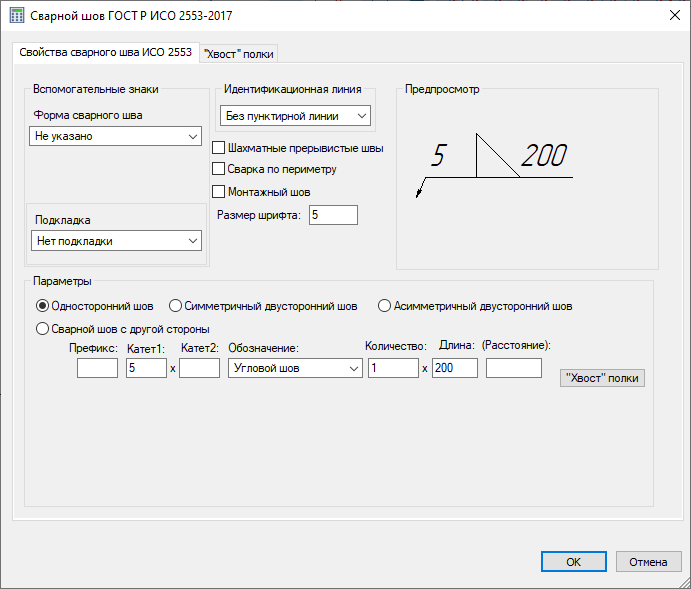This screenshot has height=589, width=691.
Task: Expand the Идентификационная линия dropdown
Action: click(295, 116)
